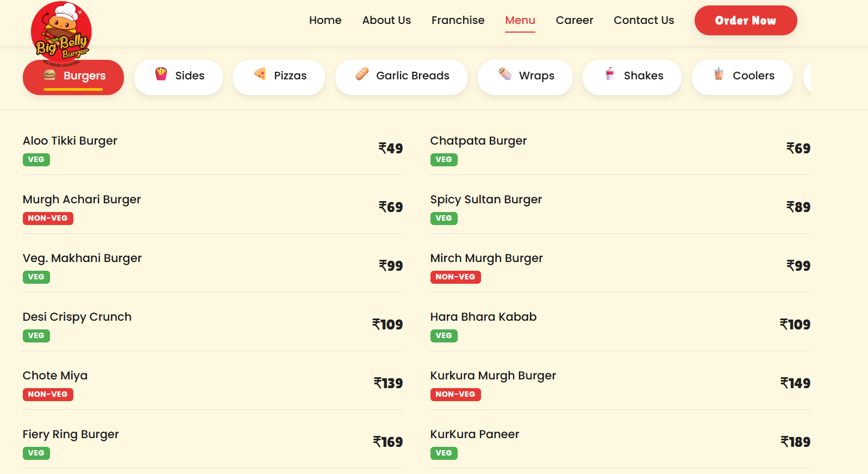Screen dimensions: 868x474
Task: Click Spicy Sultan Burger item name
Action: [x=486, y=199]
